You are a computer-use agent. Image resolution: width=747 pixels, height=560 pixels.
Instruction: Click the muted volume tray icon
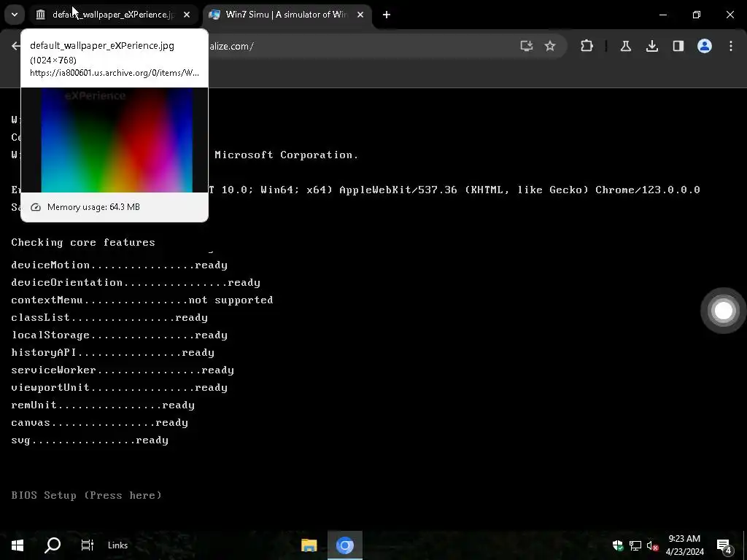(x=652, y=545)
